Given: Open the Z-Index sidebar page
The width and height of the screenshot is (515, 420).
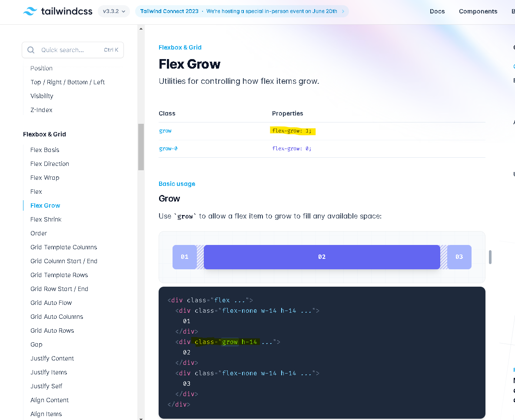Looking at the screenshot, I should click(x=41, y=110).
